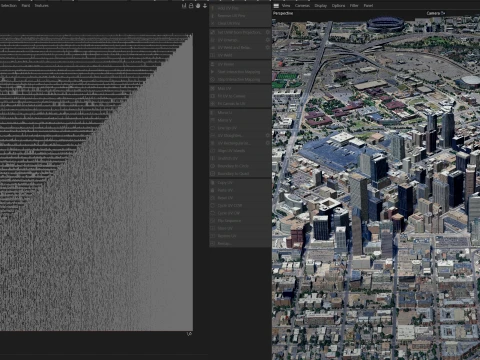This screenshot has height=360, width=480.
Task: Open options gear next to UV Rectangularize
Action: tap(268, 143)
